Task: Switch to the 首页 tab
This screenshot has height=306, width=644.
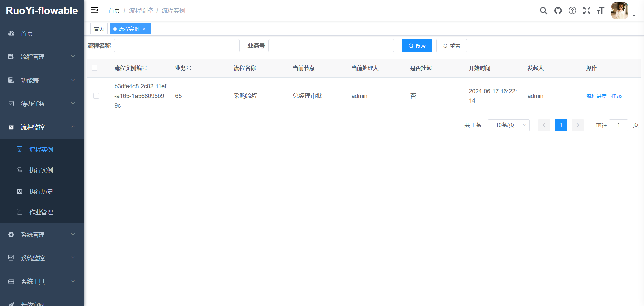Action: click(99, 29)
